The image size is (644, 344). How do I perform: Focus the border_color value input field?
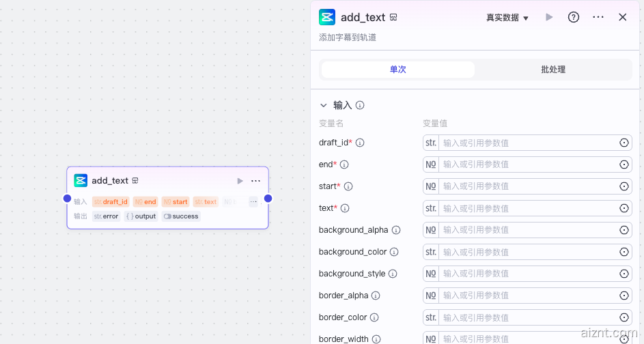(x=527, y=317)
